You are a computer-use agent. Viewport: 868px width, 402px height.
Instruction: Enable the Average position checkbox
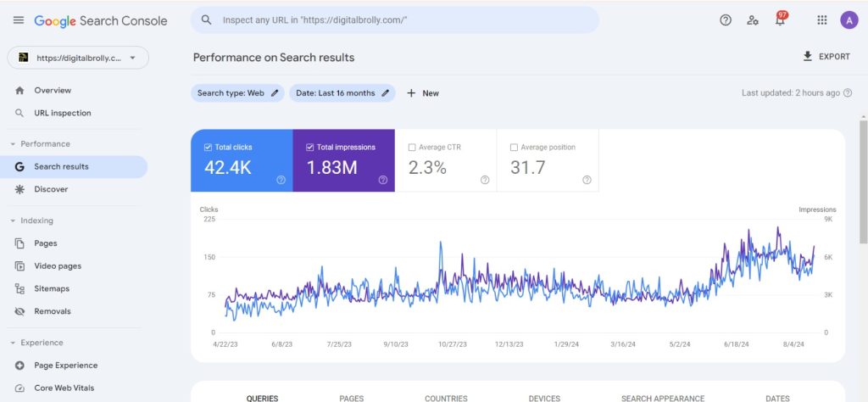click(x=514, y=148)
